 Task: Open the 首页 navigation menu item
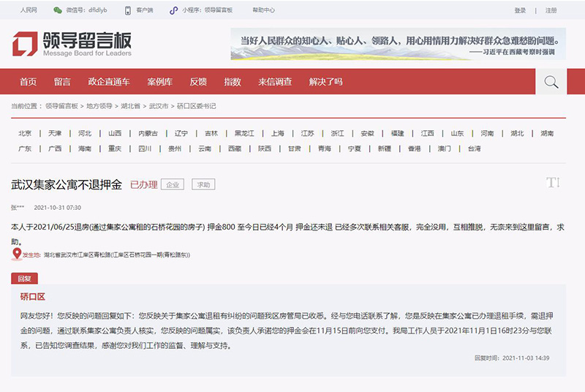[x=28, y=82]
